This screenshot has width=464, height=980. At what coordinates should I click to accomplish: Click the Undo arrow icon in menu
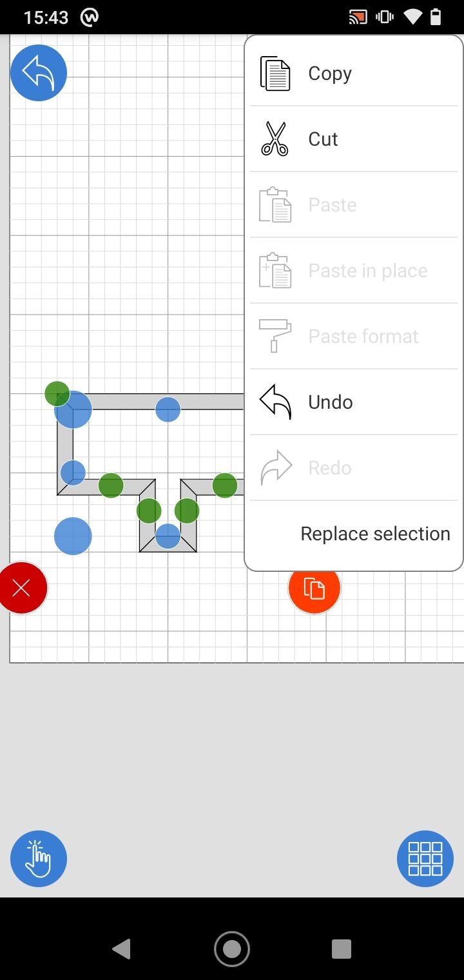pyautogui.click(x=276, y=402)
